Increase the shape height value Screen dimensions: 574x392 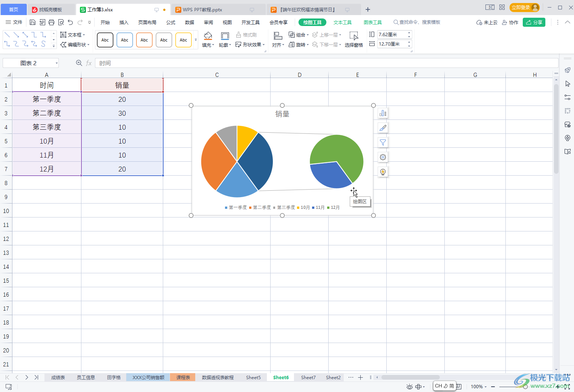pyautogui.click(x=409, y=33)
